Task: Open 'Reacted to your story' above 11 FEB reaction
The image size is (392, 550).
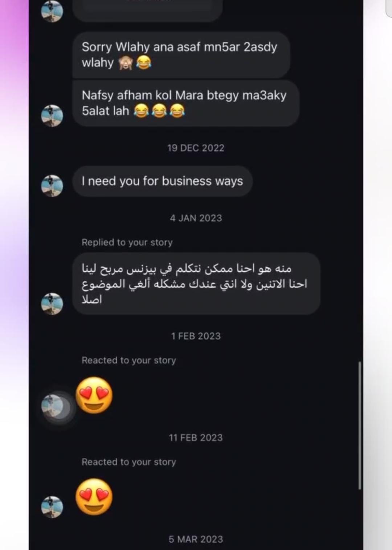Action: [129, 462]
